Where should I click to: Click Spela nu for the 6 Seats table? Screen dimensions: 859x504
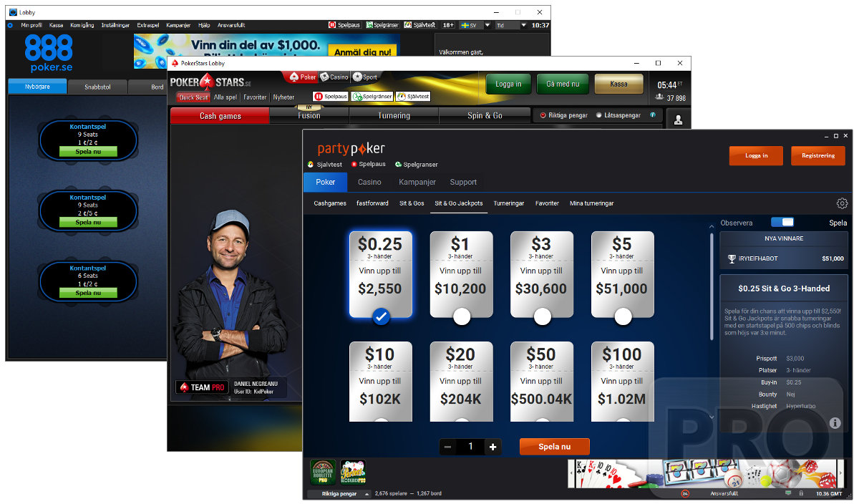point(88,293)
